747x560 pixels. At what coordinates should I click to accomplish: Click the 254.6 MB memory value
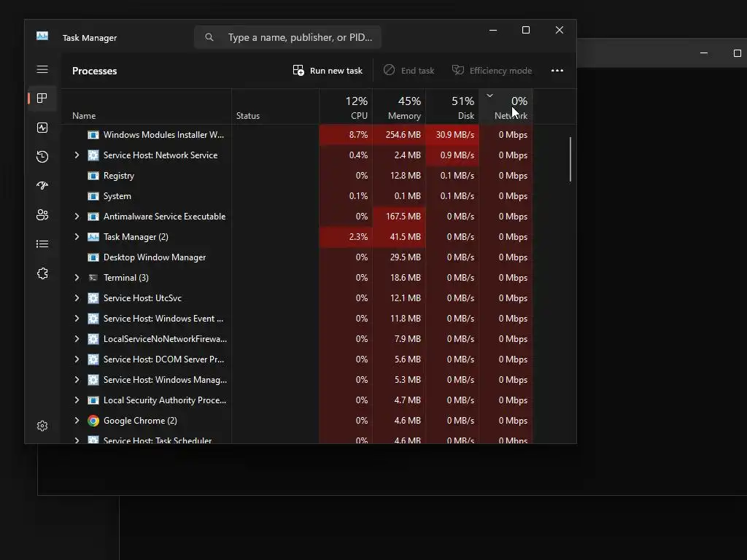click(x=403, y=135)
